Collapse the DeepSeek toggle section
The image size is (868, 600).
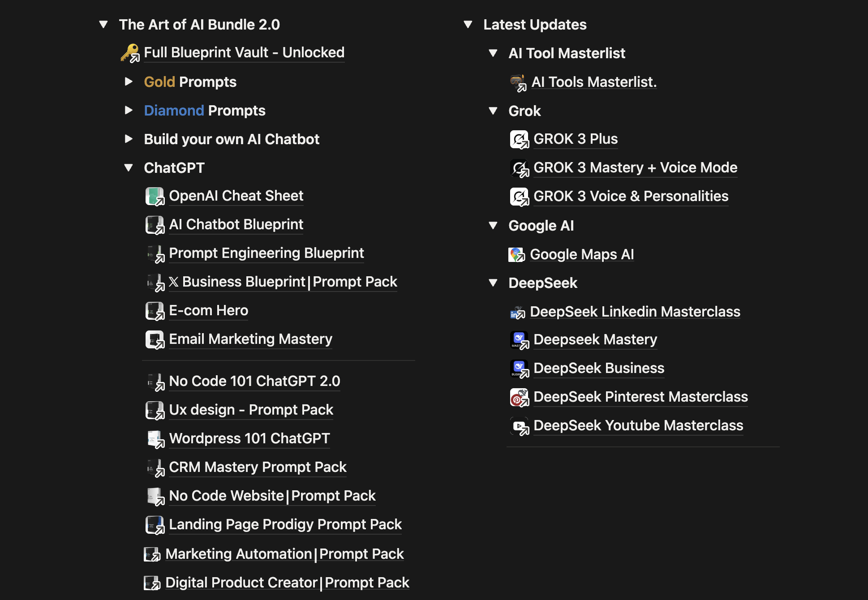click(x=493, y=283)
